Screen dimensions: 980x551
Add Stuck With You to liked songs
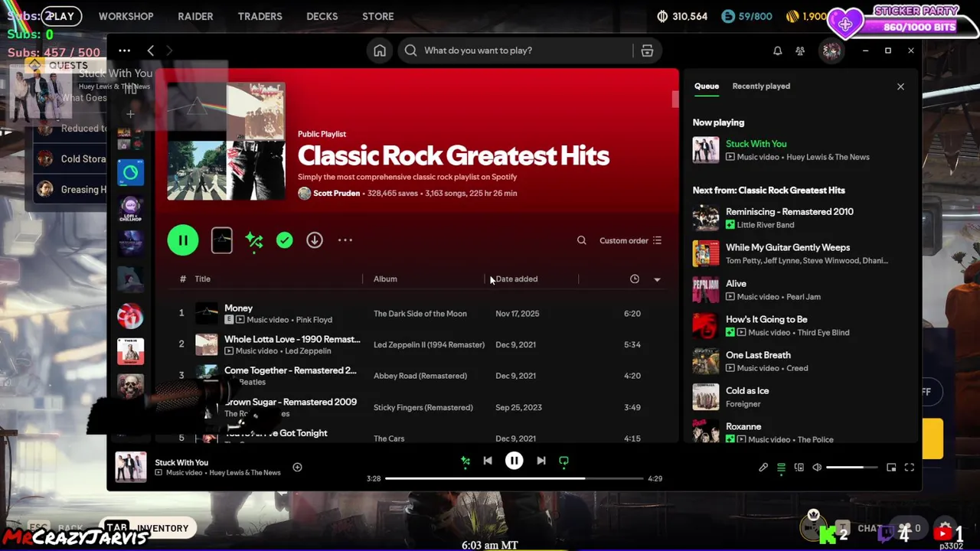click(297, 468)
